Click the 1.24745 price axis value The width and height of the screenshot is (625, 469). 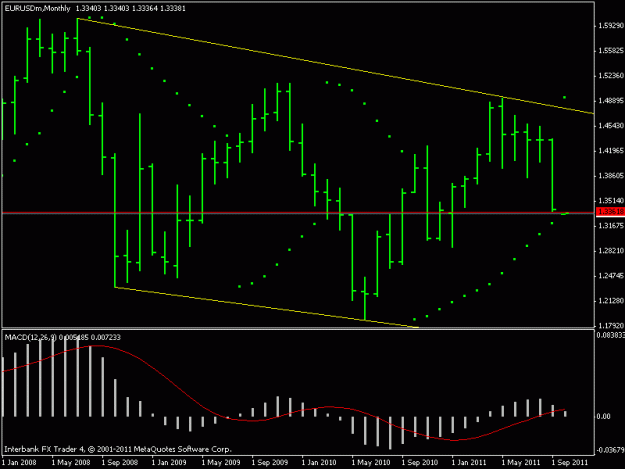tap(611, 276)
